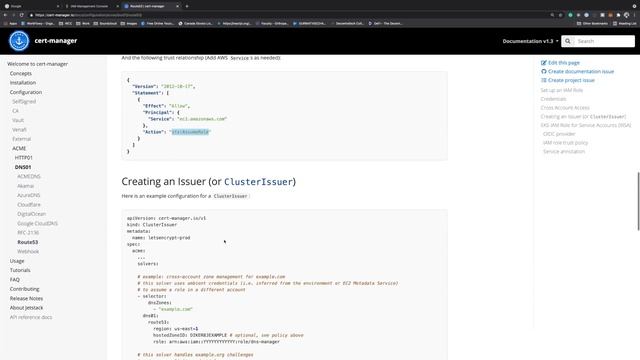Close the Route53 cert-manager tab
Viewport: 640px width, 360px height.
[x=177, y=6]
